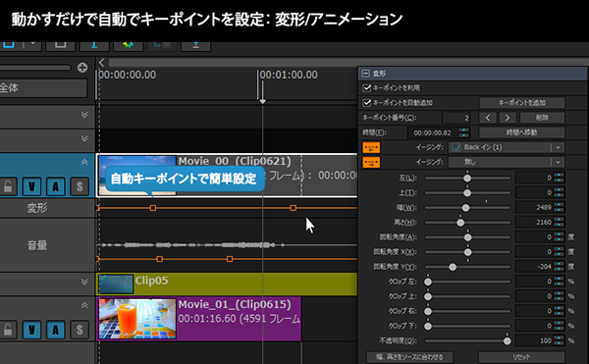
Task: Select the 全体 field in the track header
Action: [43, 88]
